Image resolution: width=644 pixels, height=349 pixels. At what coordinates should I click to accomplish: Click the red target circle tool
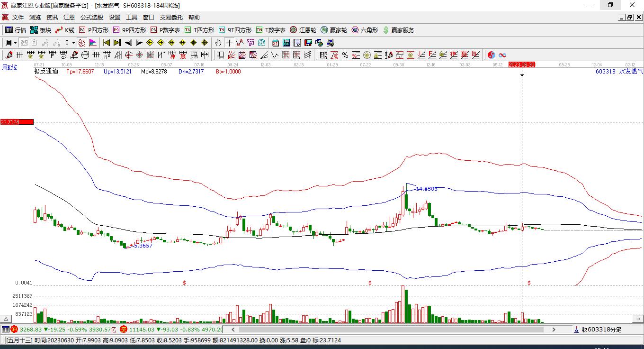128,55
